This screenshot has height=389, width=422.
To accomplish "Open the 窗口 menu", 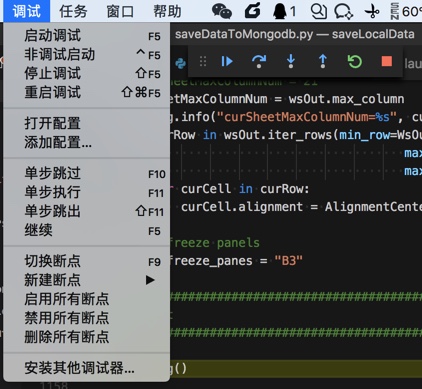I will tap(120, 11).
